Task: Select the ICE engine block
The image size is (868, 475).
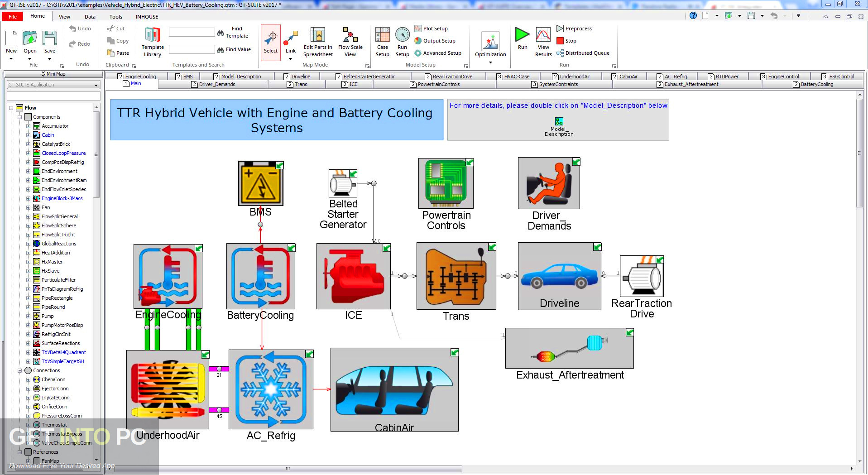Action: [x=353, y=276]
